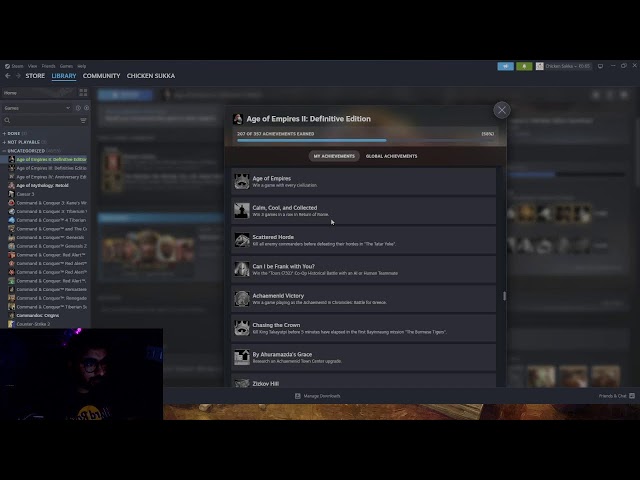Click the Scattered Horde achievement icon
The image size is (640, 480).
point(242,240)
